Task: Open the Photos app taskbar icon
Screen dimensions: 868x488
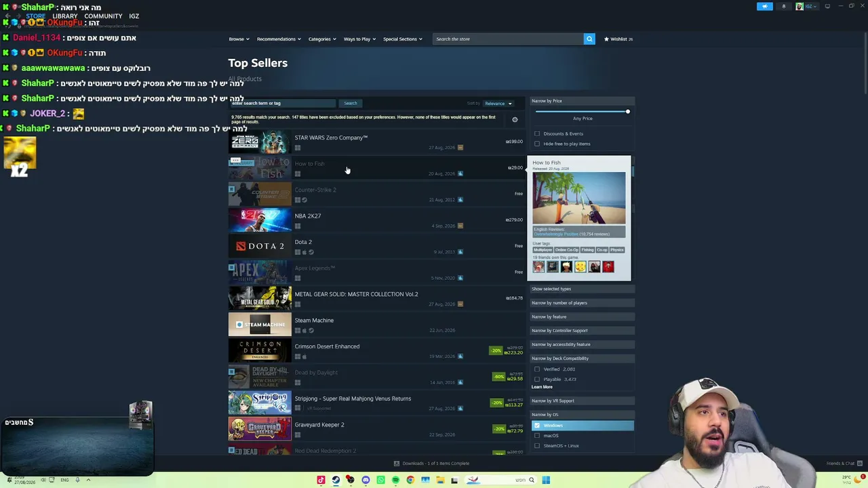Action: click(x=425, y=480)
